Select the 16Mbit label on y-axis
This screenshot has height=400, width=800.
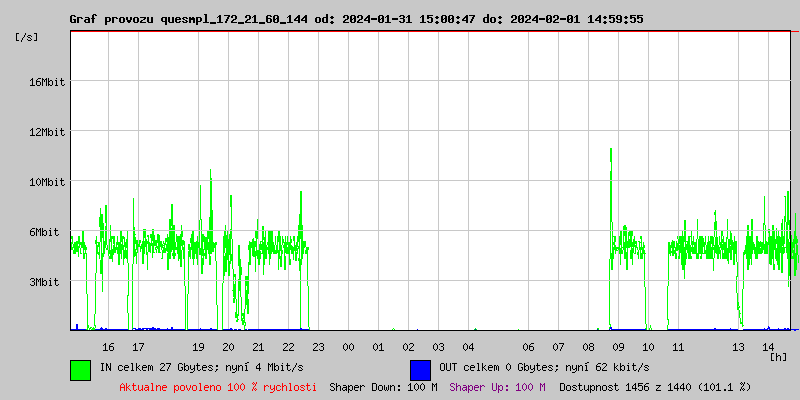[x=47, y=82]
